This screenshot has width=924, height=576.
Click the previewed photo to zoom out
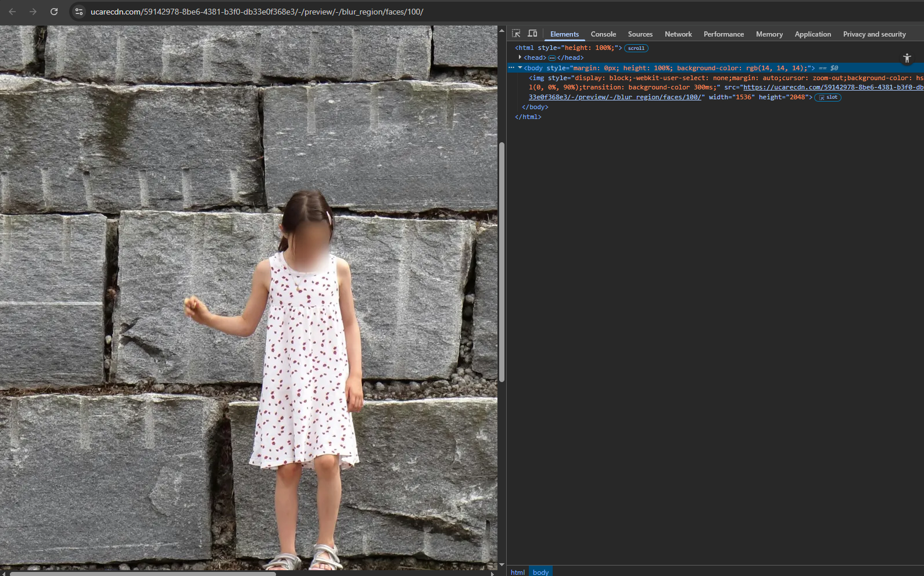(249, 298)
